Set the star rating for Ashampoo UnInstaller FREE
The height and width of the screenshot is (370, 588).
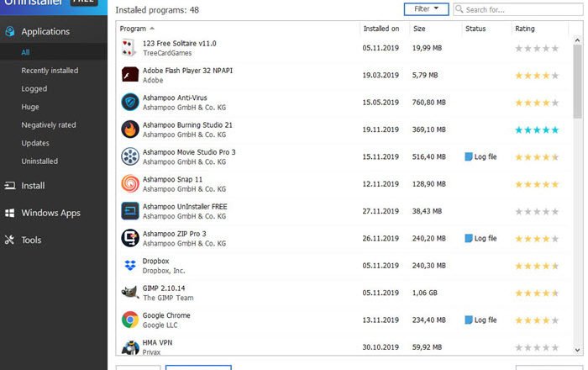pyautogui.click(x=537, y=212)
